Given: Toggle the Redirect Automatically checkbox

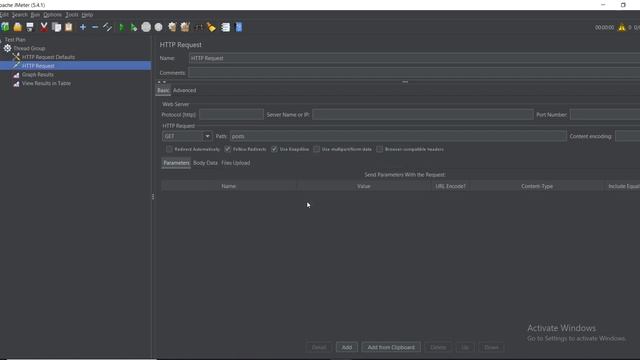Looking at the screenshot, I should point(169,149).
